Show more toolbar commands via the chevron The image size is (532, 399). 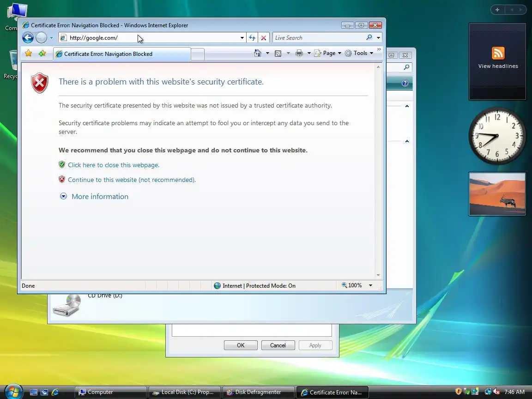(379, 49)
